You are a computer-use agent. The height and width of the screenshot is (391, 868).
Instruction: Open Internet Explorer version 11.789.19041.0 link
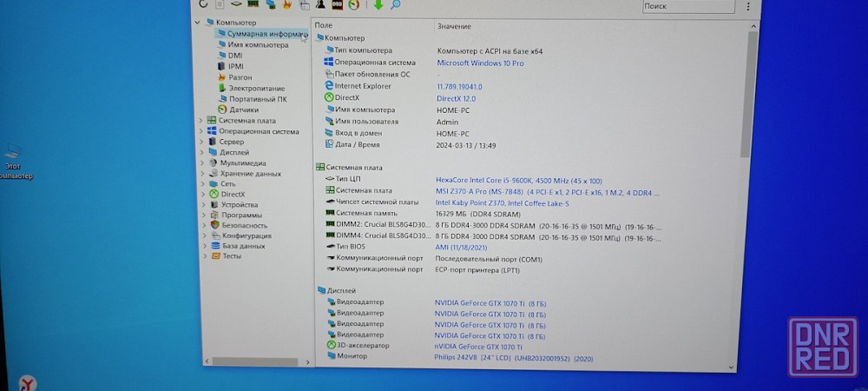tap(459, 87)
